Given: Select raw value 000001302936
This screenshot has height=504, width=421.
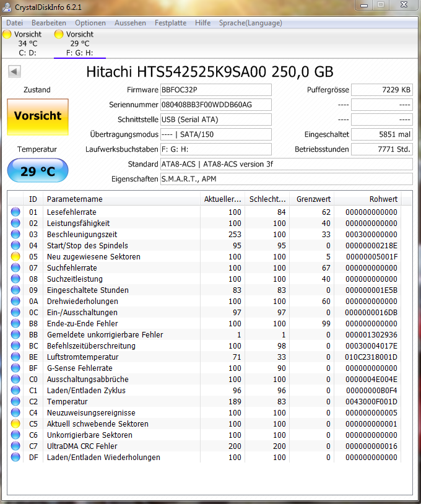Looking at the screenshot, I should (x=371, y=334).
